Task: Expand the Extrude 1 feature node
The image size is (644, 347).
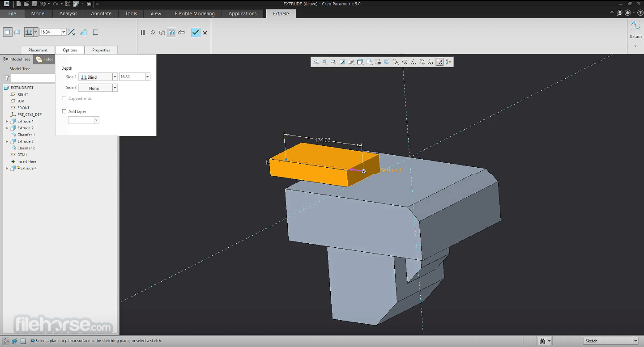Action: 7,121
